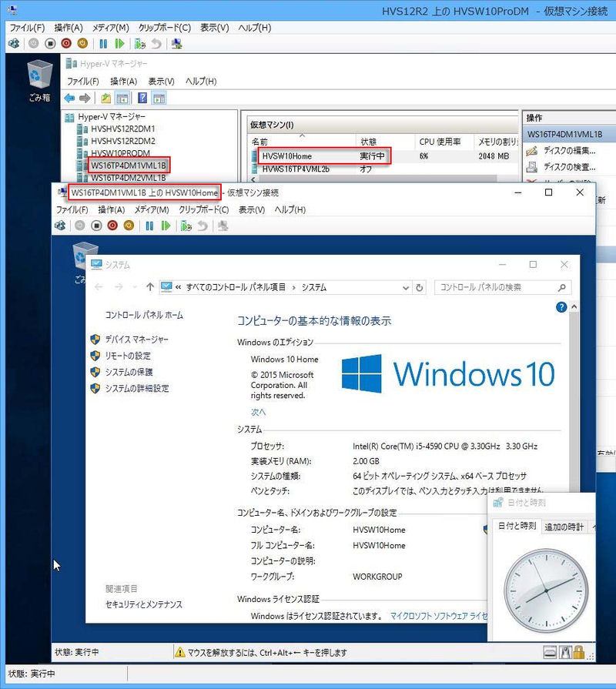Click the back arrow in Hyper-V Manager toolbar

tap(69, 98)
